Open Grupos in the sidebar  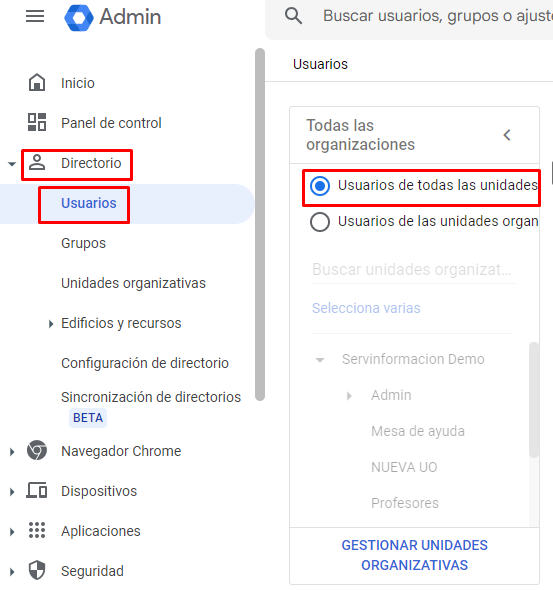pyautogui.click(x=84, y=243)
